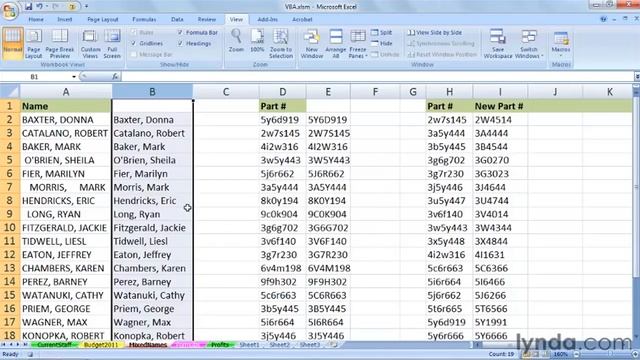The width and height of the screenshot is (640, 360).
Task: Open Page Break Preview
Action: point(60,43)
